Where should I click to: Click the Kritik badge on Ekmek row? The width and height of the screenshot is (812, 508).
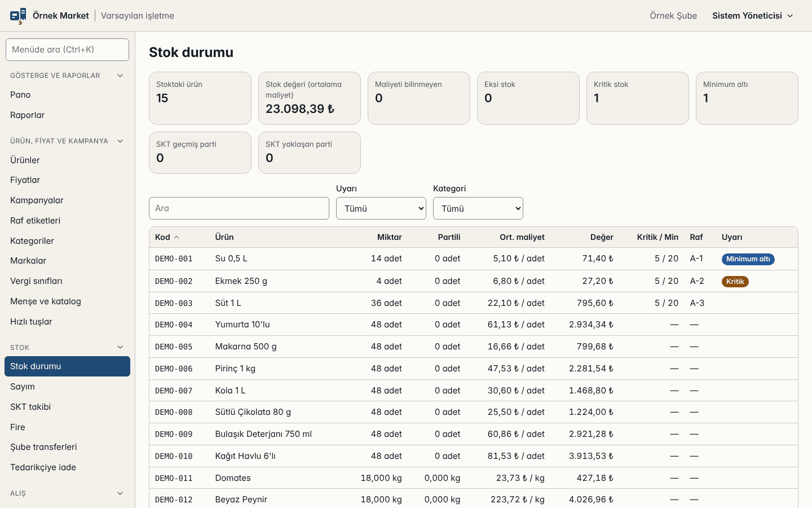pyautogui.click(x=735, y=282)
